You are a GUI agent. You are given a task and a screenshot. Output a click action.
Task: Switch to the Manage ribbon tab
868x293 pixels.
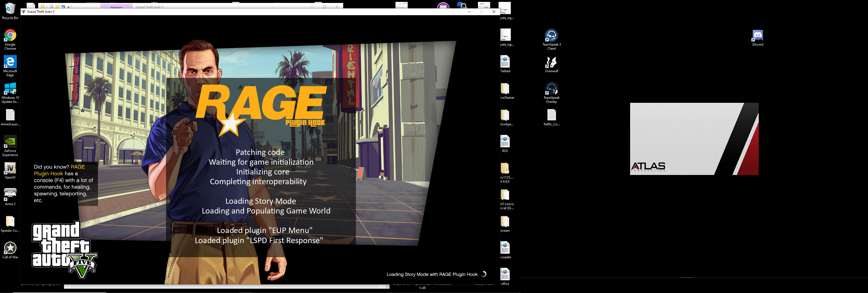116,7
